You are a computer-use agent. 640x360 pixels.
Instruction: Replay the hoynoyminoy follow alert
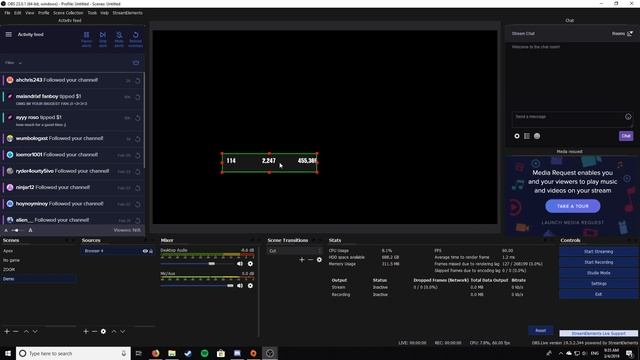point(138,204)
